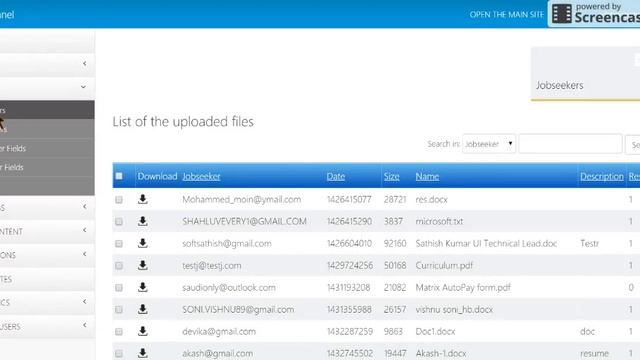640x360 pixels.
Task: Open the Search in Jobseeker dropdown
Action: [489, 144]
